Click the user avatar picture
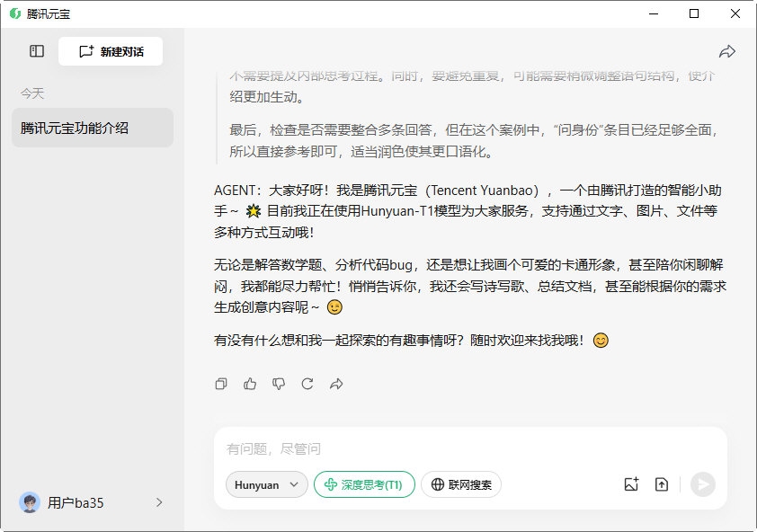This screenshot has width=757, height=532. point(30,502)
